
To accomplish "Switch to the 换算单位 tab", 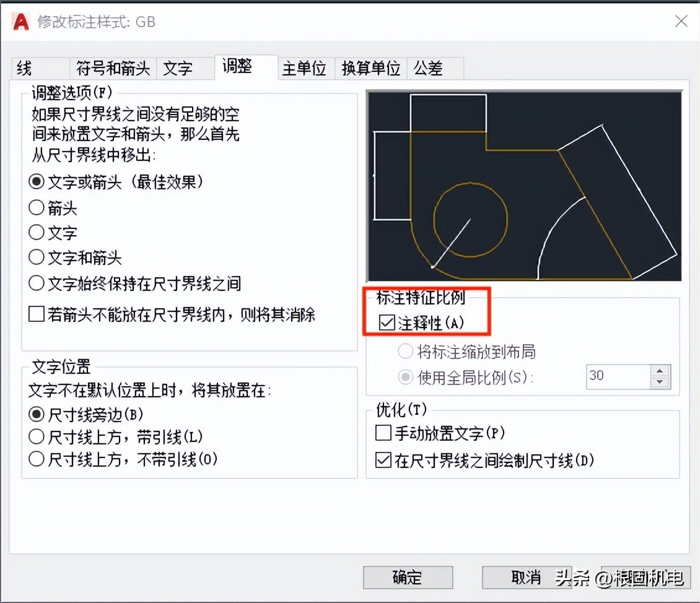I will (x=370, y=68).
